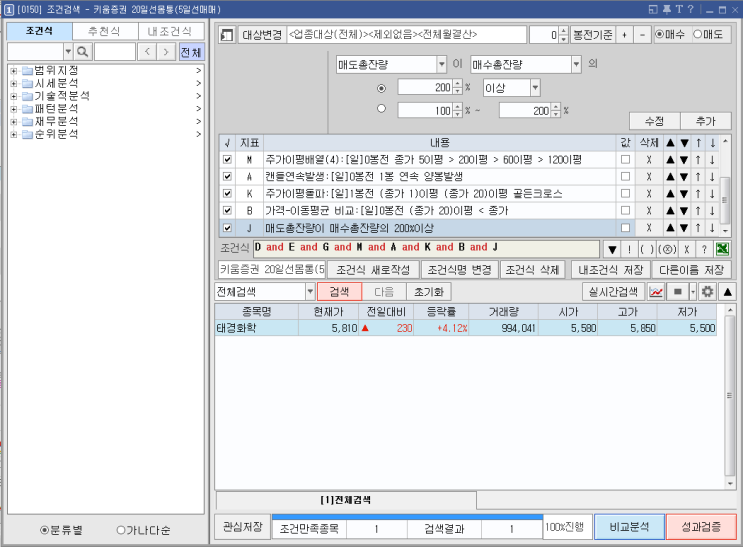The height and width of the screenshot is (547, 743).
Task: Open the 매수총잔량 dropdown
Action: click(x=576, y=64)
